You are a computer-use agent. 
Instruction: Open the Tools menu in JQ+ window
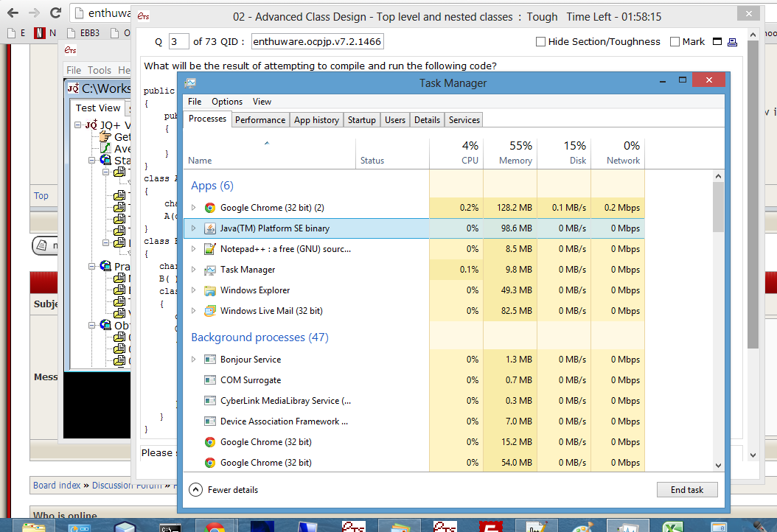pos(100,70)
